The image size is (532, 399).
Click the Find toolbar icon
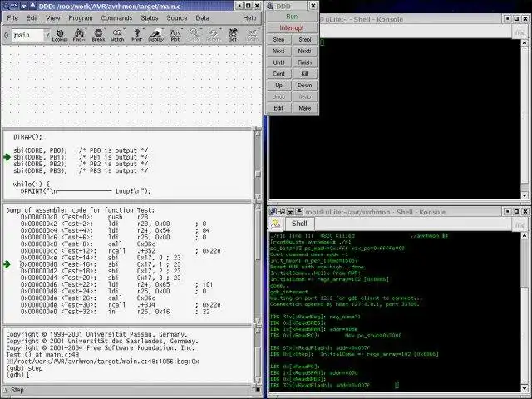[x=79, y=35]
